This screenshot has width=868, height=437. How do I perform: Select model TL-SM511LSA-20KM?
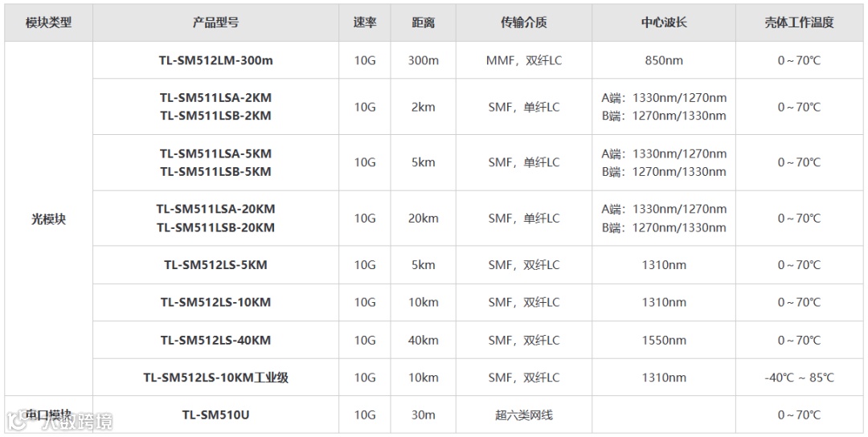click(216, 209)
